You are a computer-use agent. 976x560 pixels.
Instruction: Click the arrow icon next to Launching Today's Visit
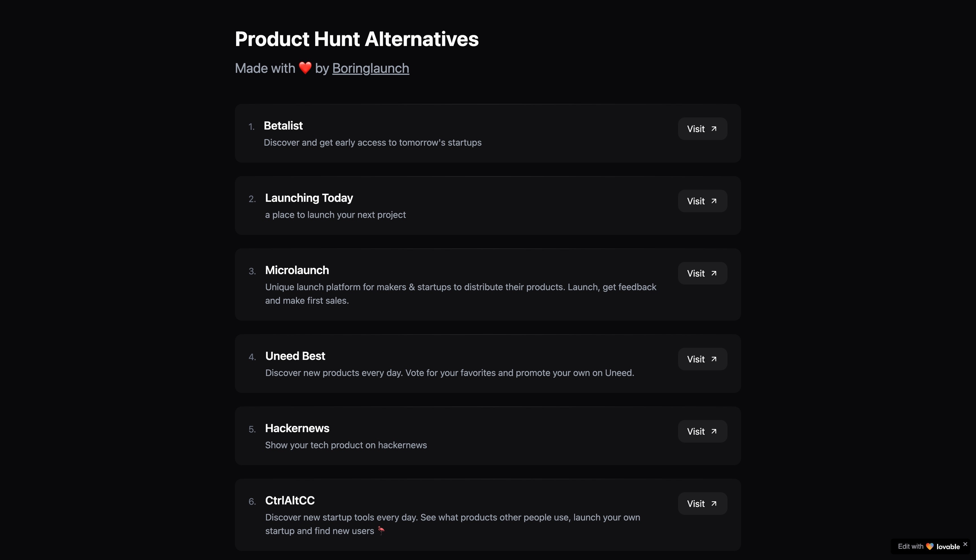coord(714,201)
